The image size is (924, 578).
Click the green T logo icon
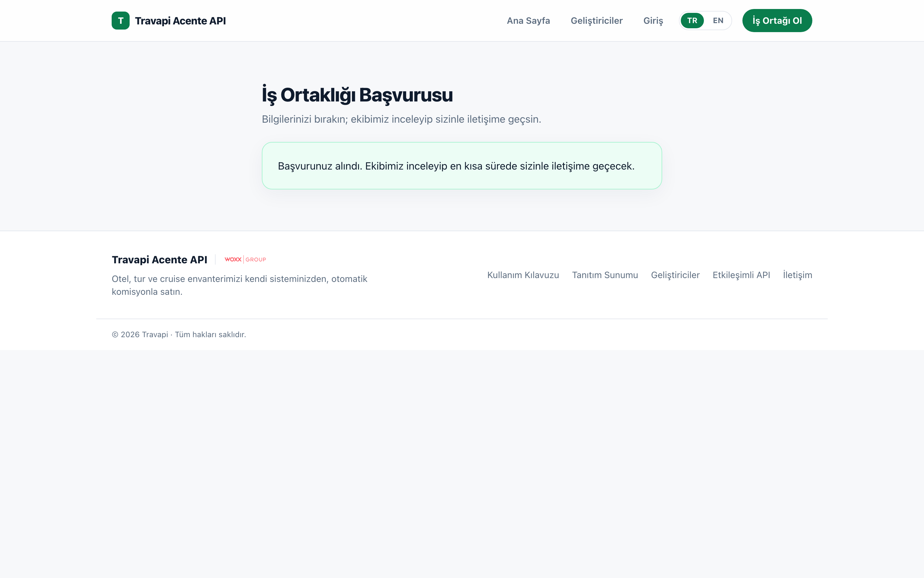tap(120, 21)
